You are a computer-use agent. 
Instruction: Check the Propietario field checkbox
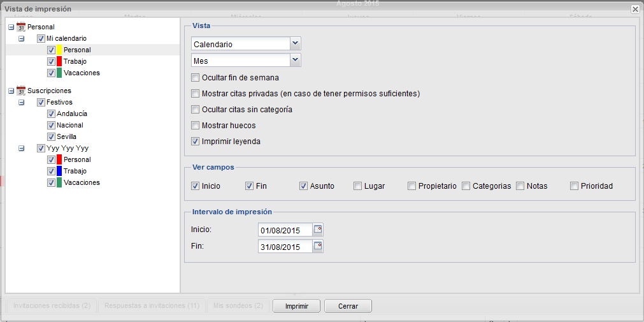[x=411, y=186]
